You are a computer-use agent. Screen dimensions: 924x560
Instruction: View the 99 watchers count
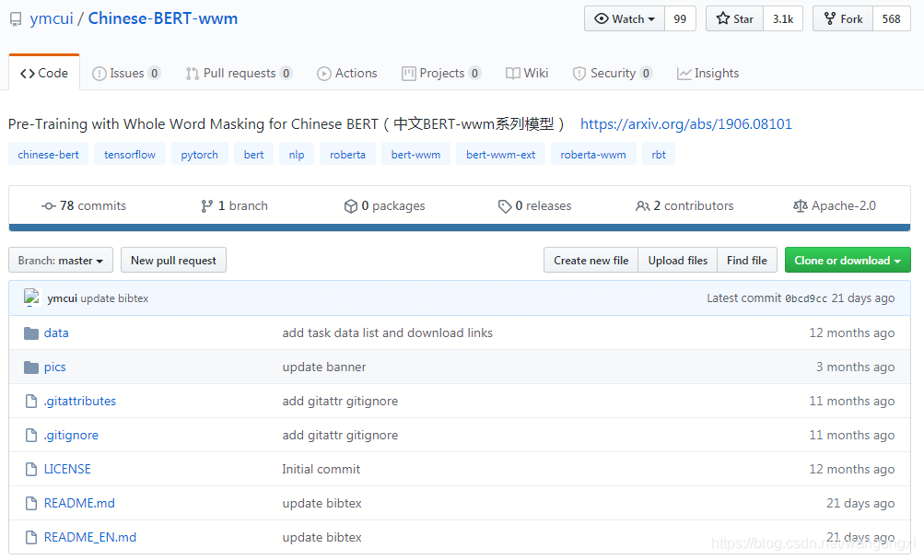click(x=680, y=18)
